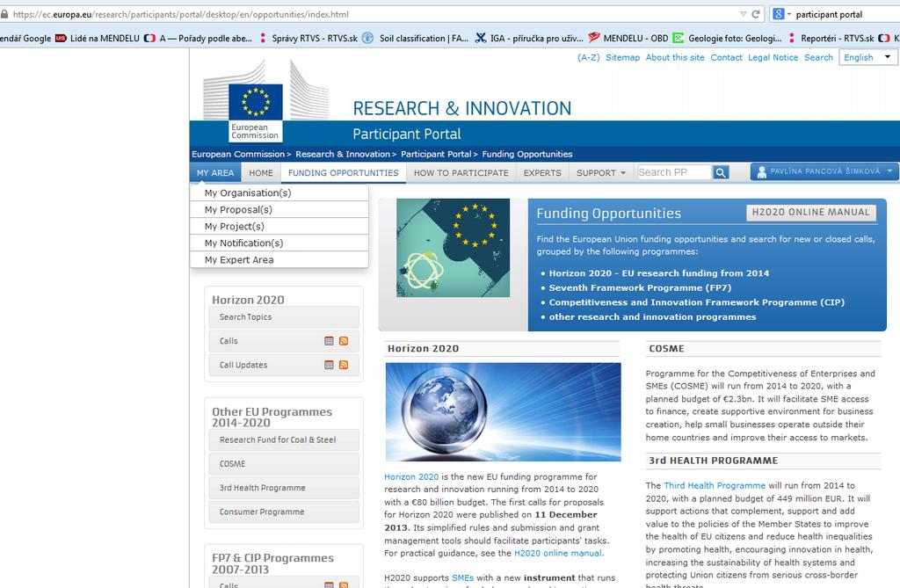Open 3rd Health Programme sidebar button
Image resolution: width=900 pixels, height=588 pixels.
click(x=284, y=488)
